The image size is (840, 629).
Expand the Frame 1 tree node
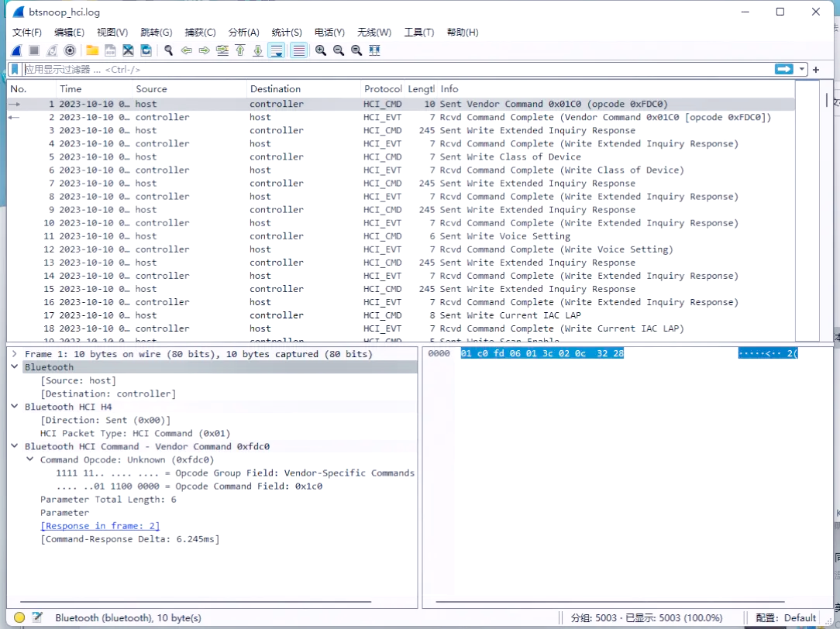15,354
